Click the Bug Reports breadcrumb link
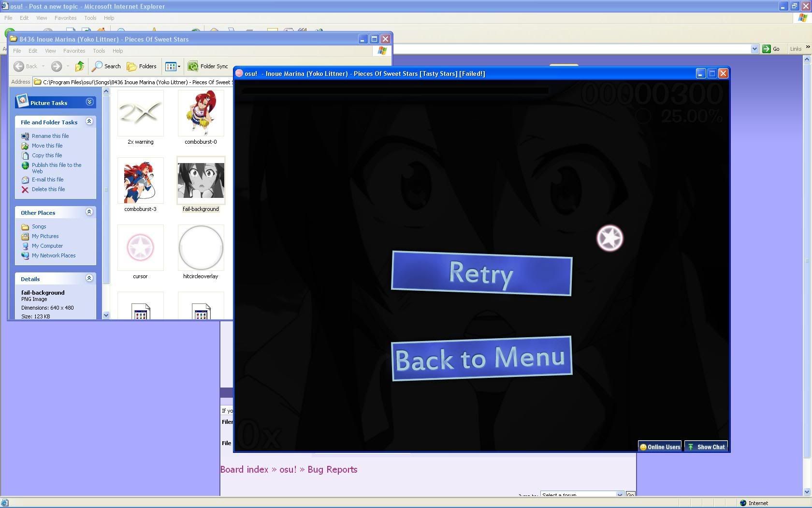812x508 pixels. [333, 469]
